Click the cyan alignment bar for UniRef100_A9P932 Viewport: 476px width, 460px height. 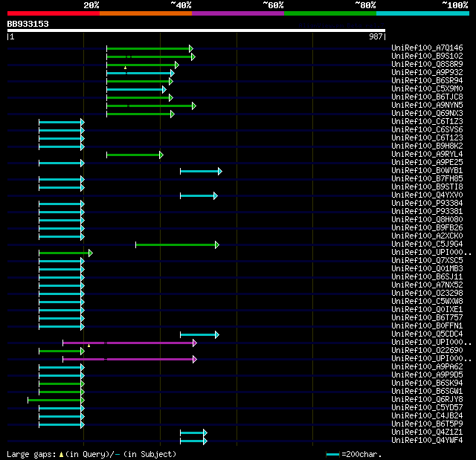coord(141,73)
